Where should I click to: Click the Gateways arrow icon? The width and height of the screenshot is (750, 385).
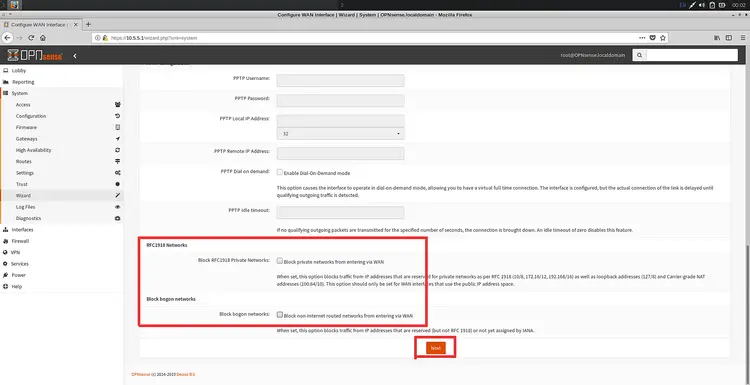118,139
